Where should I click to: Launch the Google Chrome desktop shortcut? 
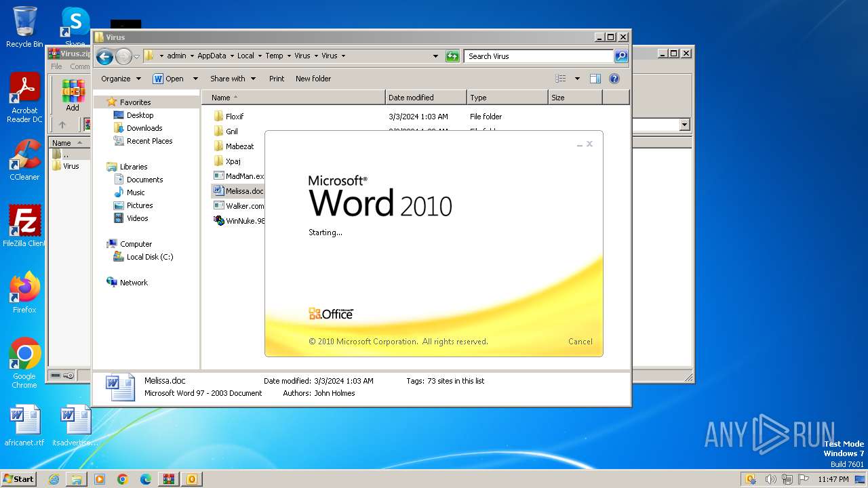(24, 363)
